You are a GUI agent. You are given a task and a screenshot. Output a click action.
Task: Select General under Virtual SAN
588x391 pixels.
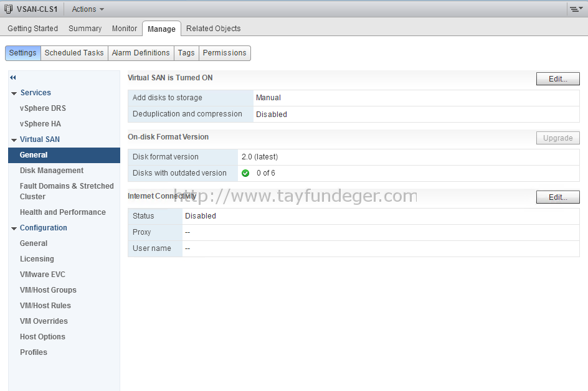(x=64, y=155)
